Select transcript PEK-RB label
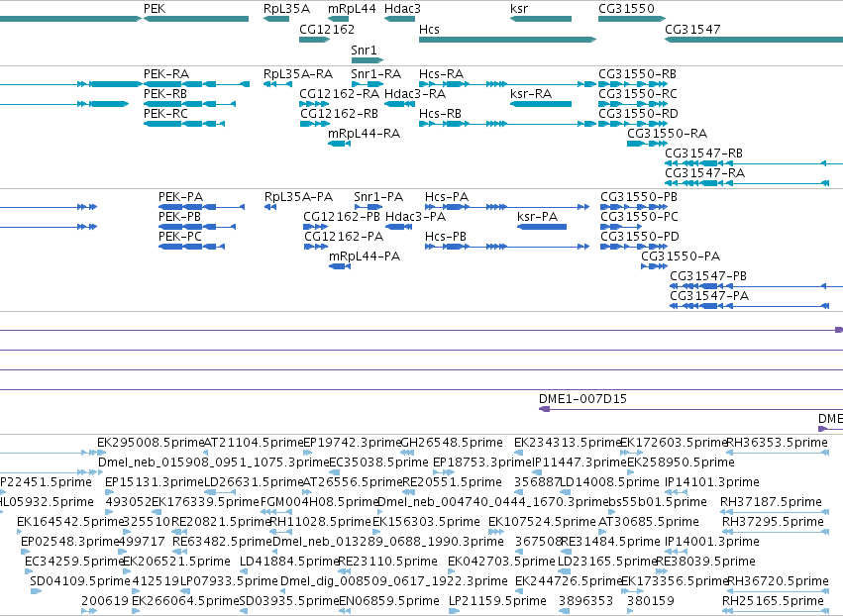This screenshot has width=843, height=616. (x=165, y=93)
